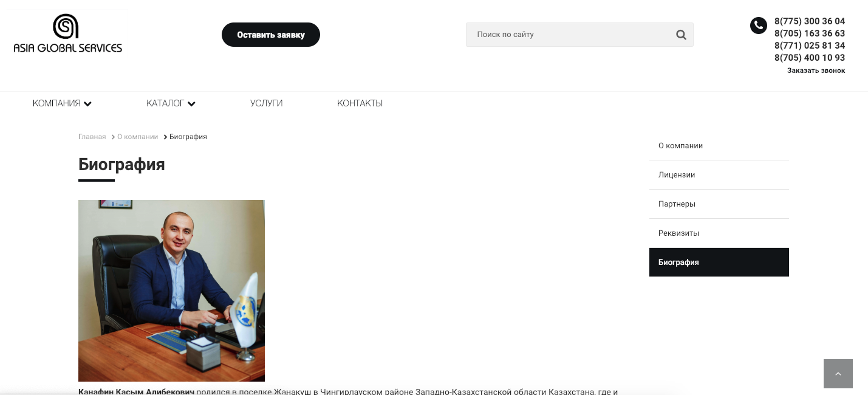Select the active Биография sidebar item
The height and width of the screenshot is (395, 868).
pos(719,263)
